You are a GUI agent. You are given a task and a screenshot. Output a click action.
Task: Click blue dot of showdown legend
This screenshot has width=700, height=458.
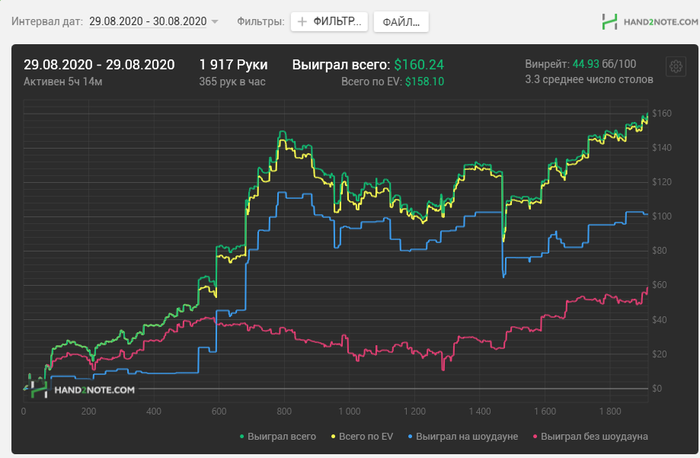tap(410, 436)
